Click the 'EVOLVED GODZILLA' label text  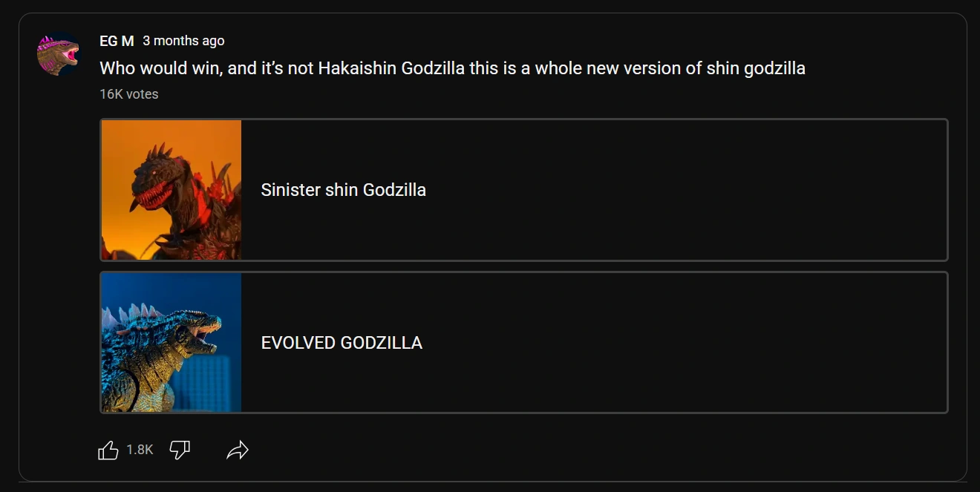(x=342, y=343)
